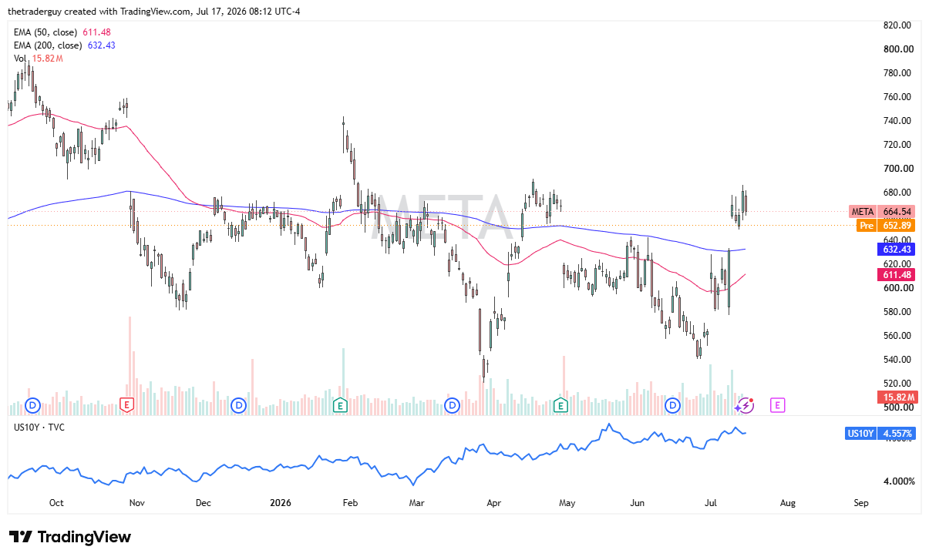Click the 560.00 price axis label

point(898,336)
